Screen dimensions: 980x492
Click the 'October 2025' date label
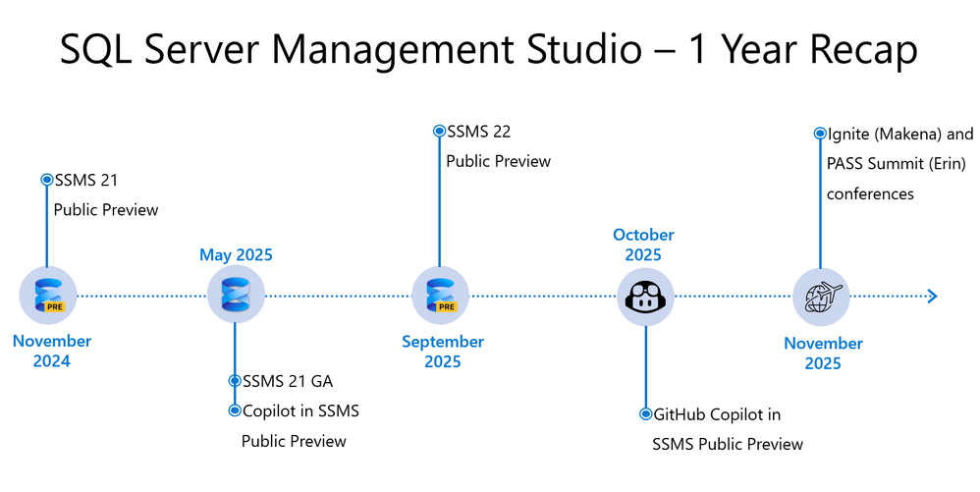pyautogui.click(x=643, y=245)
